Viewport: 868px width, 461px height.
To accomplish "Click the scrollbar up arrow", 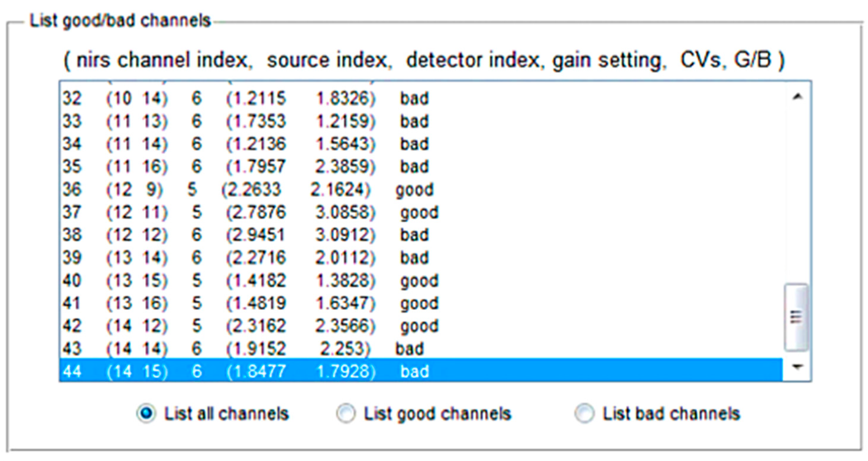I will (x=797, y=97).
